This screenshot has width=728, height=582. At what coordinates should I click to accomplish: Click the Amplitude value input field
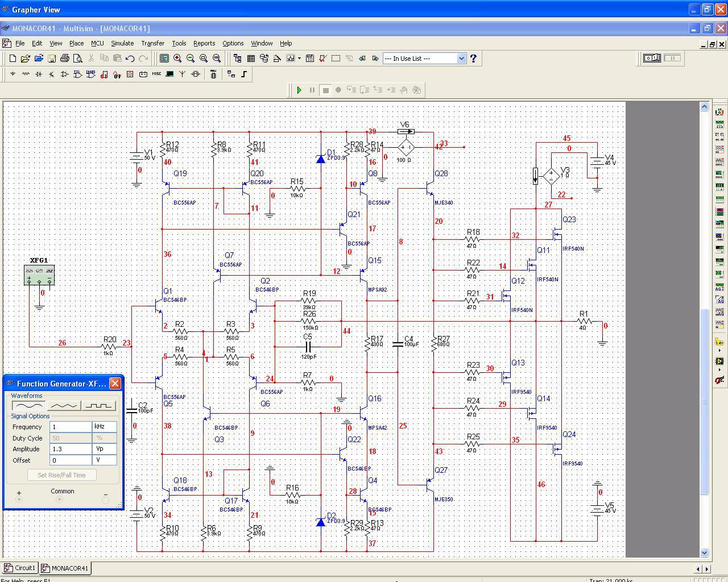pyautogui.click(x=70, y=449)
